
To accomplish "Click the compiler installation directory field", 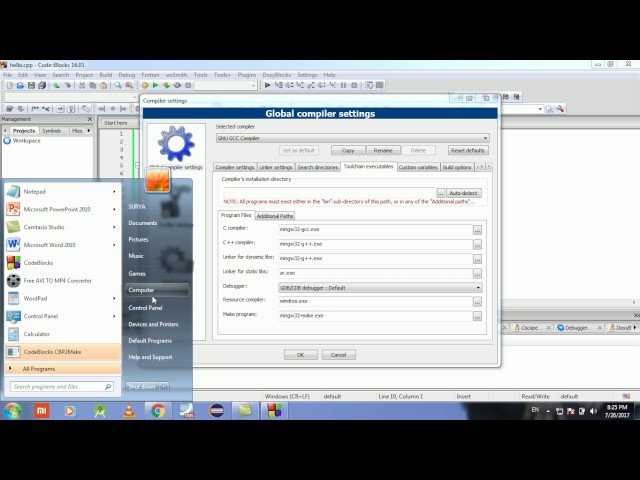I will coord(330,193).
